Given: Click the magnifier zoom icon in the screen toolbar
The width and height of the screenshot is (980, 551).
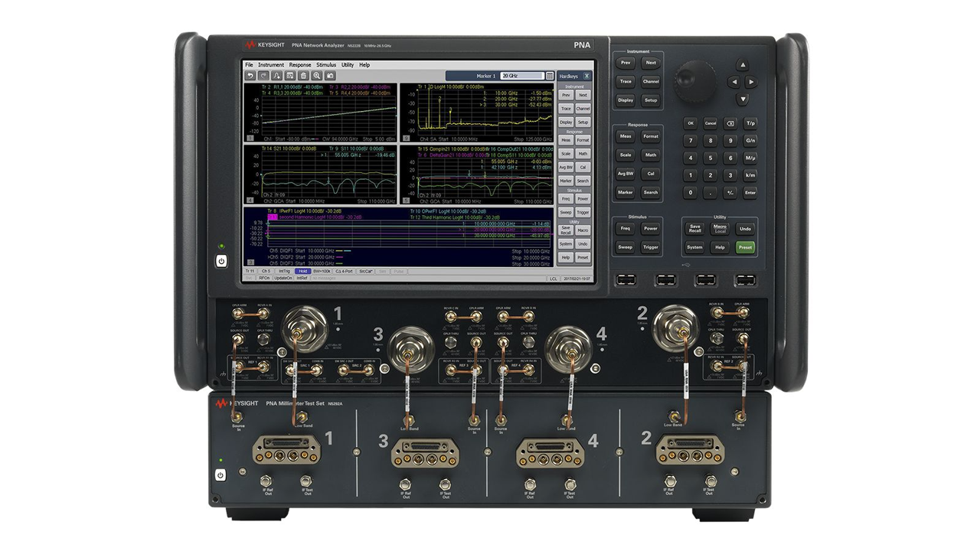Looking at the screenshot, I should point(317,76).
